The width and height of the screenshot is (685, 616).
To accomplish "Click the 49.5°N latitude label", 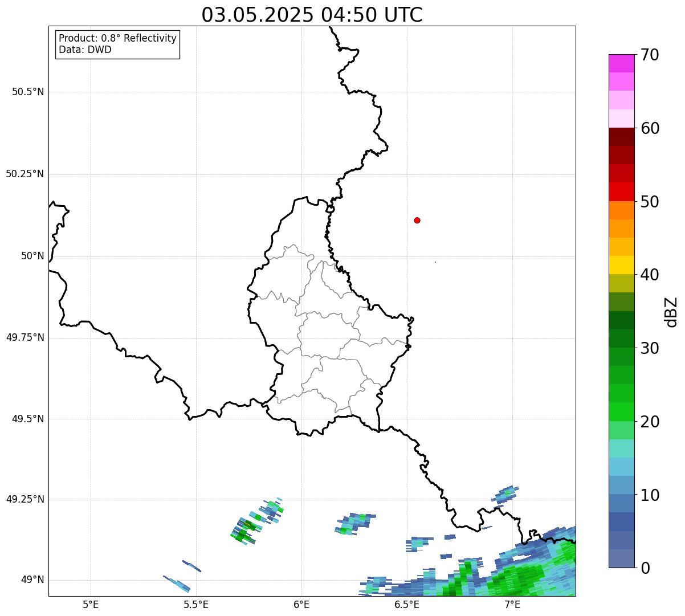I will [28, 419].
